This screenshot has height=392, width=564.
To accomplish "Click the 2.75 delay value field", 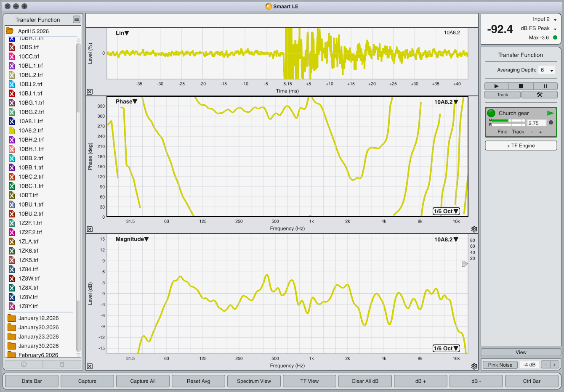I will point(536,123).
